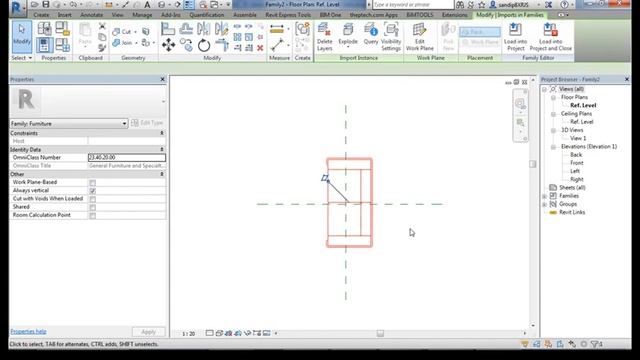Click the horizontal scrollbar thumb of the view
The height and width of the screenshot is (360, 640).
[x=380, y=333]
